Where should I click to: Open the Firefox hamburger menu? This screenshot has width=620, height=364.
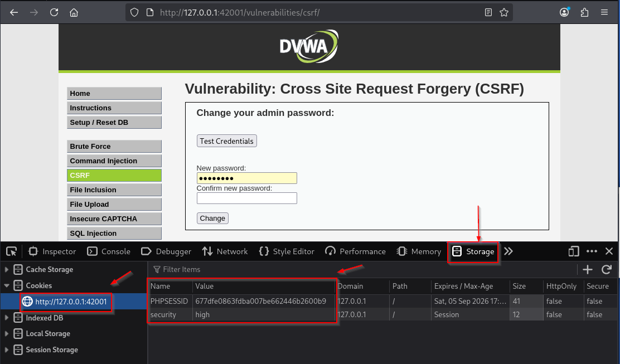tap(604, 12)
